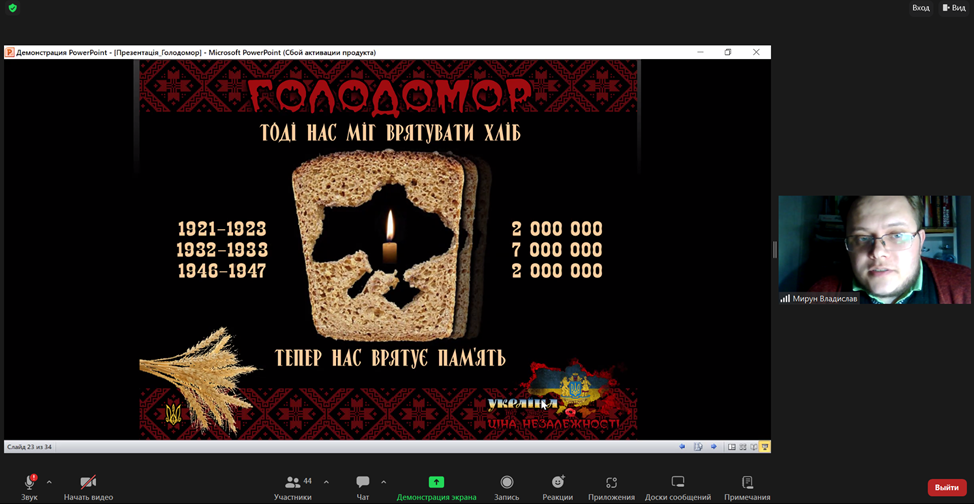Click the green Демонстрация экрана share button
974x504 pixels.
pyautogui.click(x=436, y=483)
